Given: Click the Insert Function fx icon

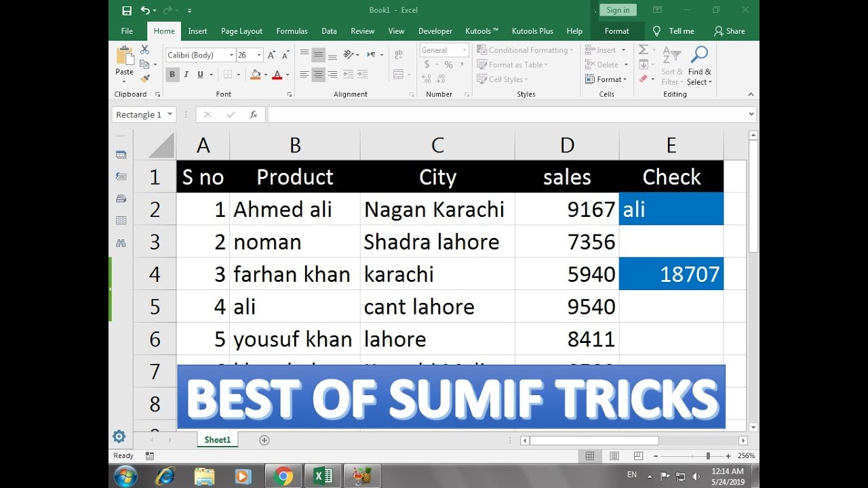Looking at the screenshot, I should 254,115.
